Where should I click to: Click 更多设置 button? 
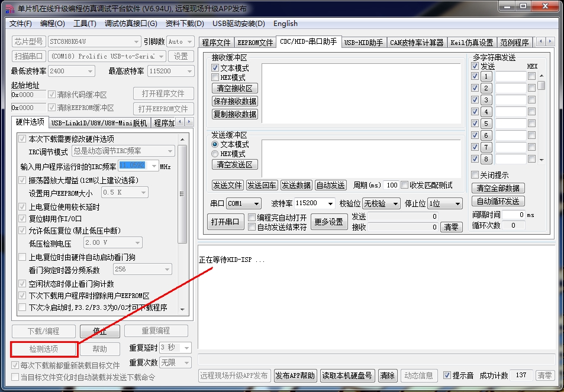click(x=329, y=222)
